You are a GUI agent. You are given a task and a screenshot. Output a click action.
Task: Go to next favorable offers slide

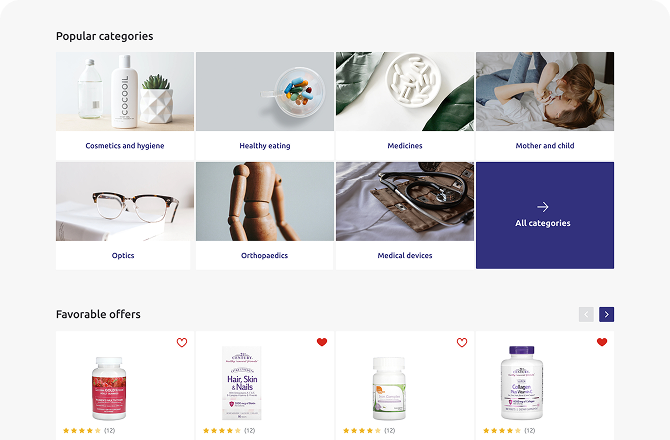[x=606, y=314]
